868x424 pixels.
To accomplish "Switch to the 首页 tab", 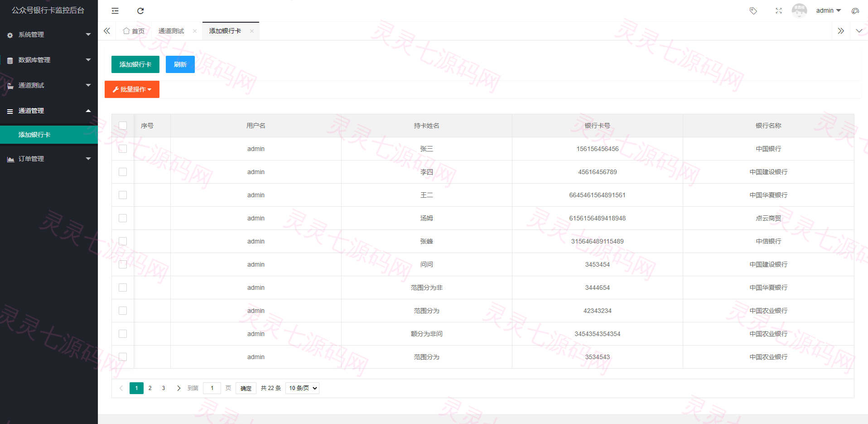I will pos(134,31).
